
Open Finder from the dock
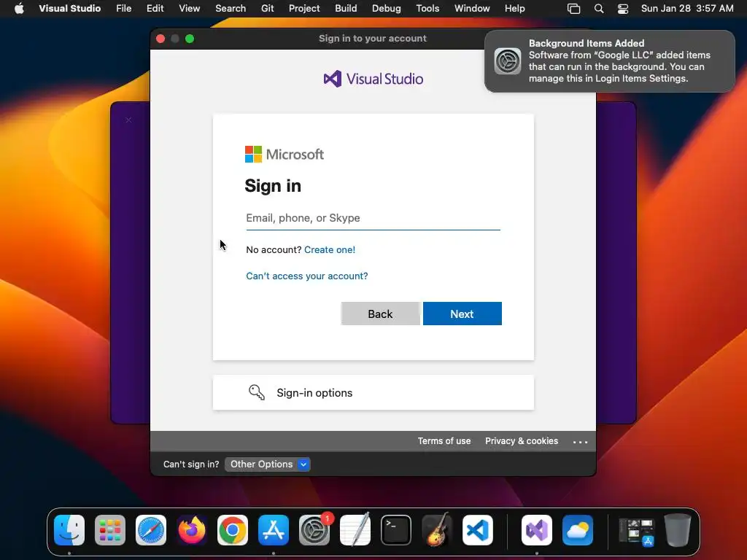coord(69,530)
